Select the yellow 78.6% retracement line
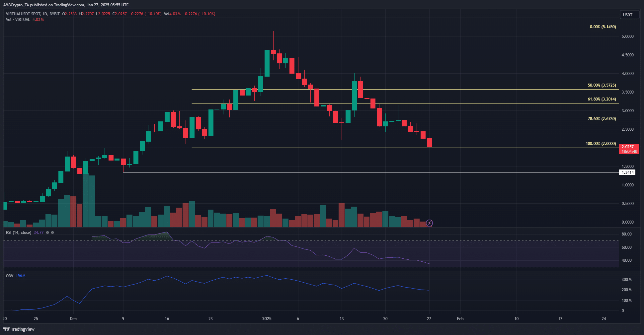Image resolution: width=644 pixels, height=335 pixels. (465, 123)
